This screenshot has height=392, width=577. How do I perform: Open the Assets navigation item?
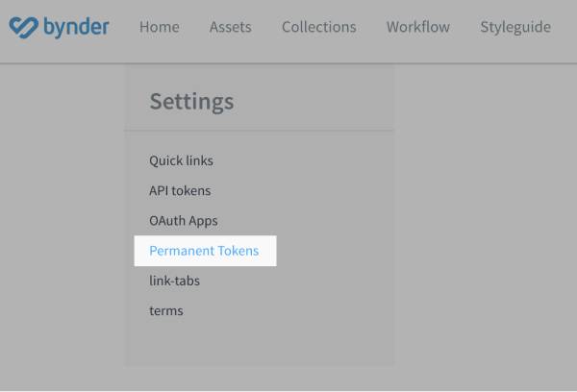[x=230, y=27]
